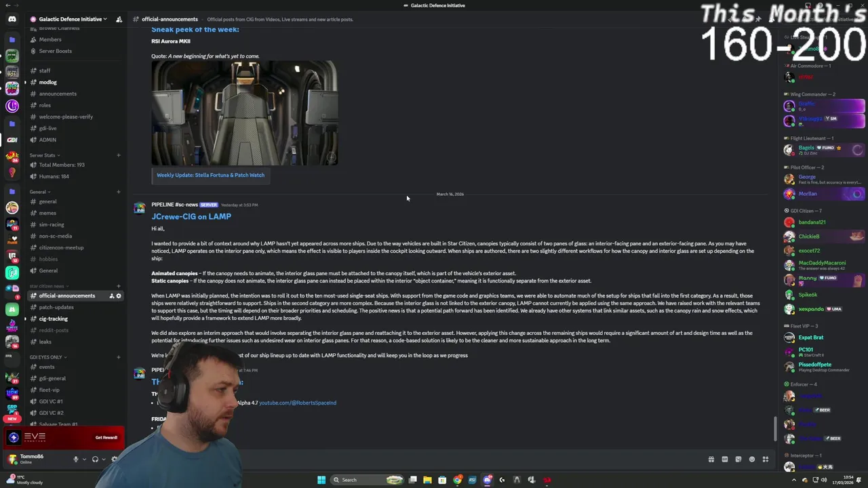Click the chat scrollbar thumb
Screen dimensions: 868x488
click(x=774, y=429)
